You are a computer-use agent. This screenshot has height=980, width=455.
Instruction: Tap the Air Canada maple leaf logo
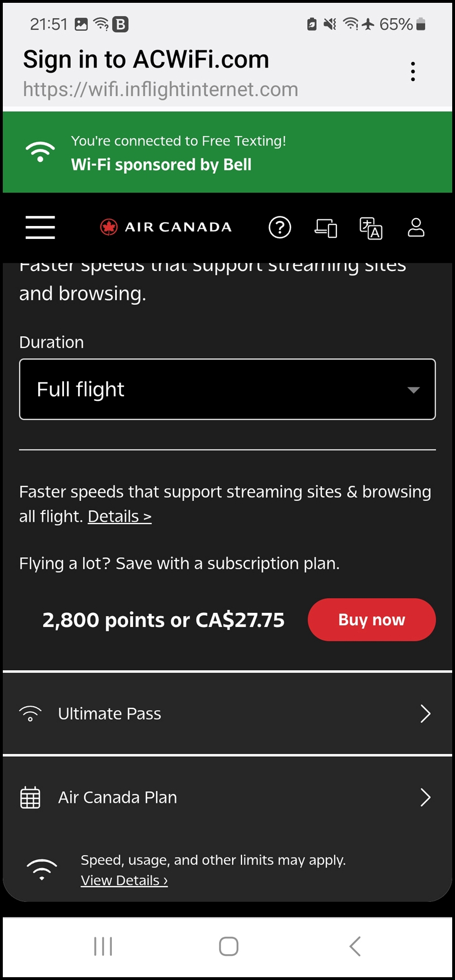(108, 227)
